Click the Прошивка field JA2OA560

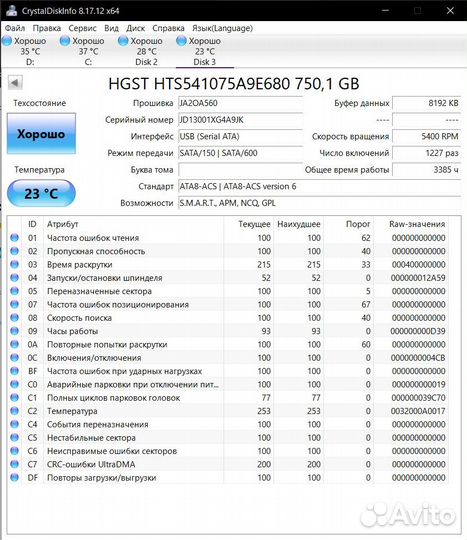point(240,103)
